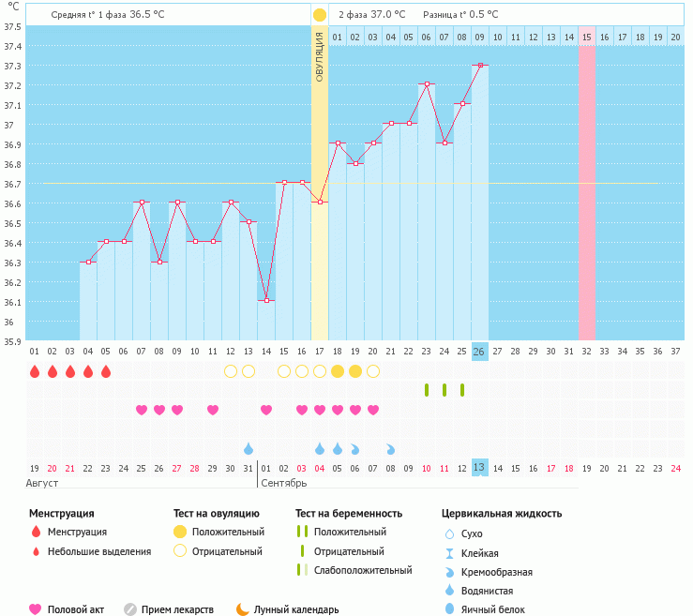Click the lowest temperature point at 36.1
The width and height of the screenshot is (693, 616).
pyautogui.click(x=266, y=301)
